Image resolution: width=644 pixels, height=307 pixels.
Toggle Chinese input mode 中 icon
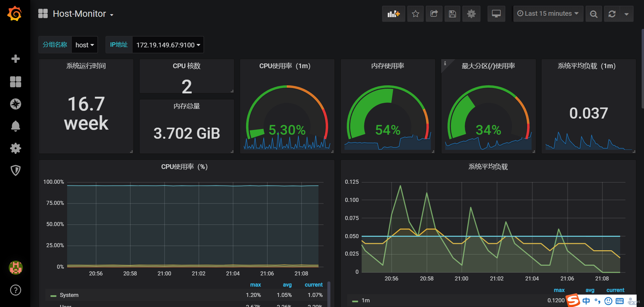[x=586, y=301]
